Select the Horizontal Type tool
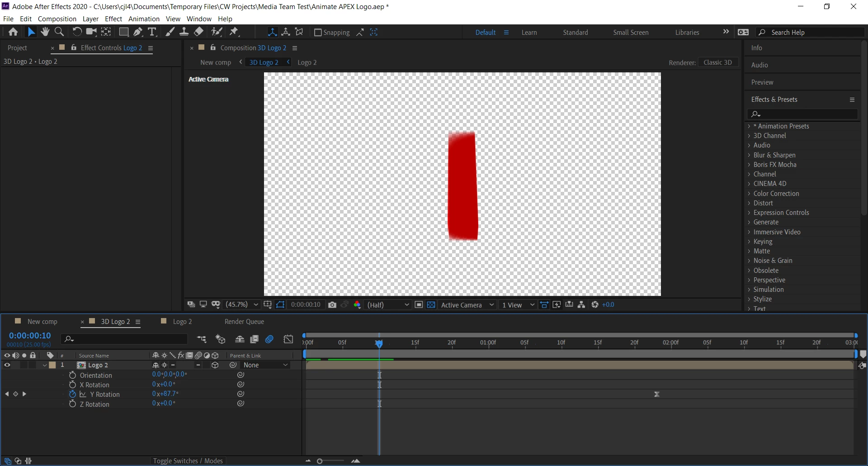The height and width of the screenshot is (466, 868). coord(152,32)
